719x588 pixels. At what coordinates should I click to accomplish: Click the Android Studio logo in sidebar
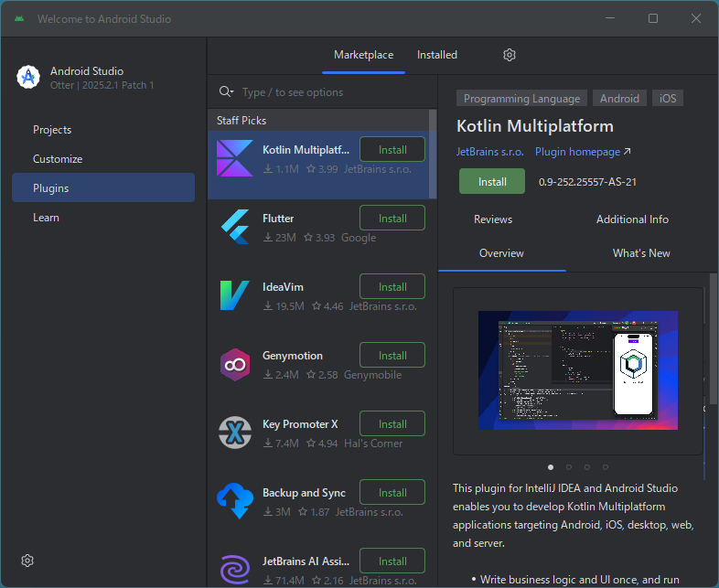coord(28,77)
